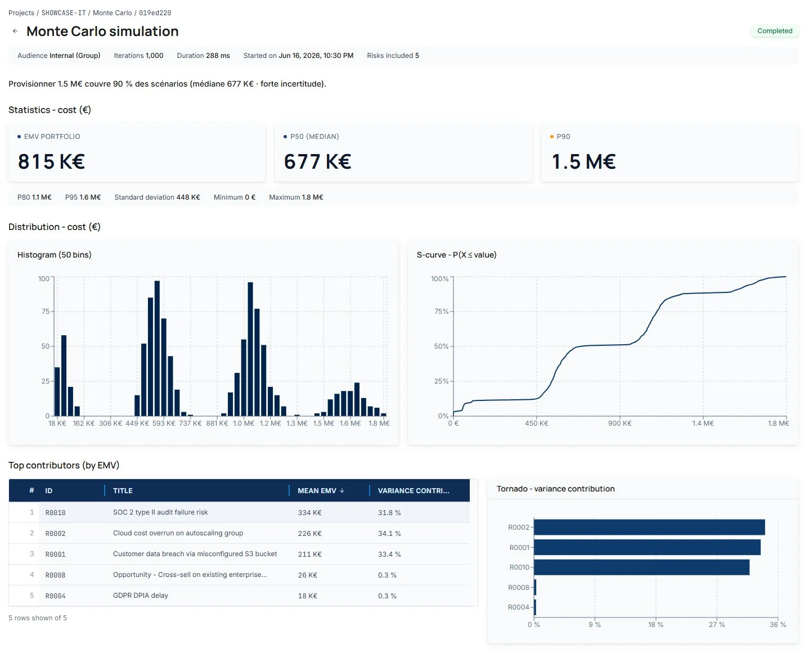Open the Projects breadcrumb link
809x672 pixels.
click(x=21, y=13)
